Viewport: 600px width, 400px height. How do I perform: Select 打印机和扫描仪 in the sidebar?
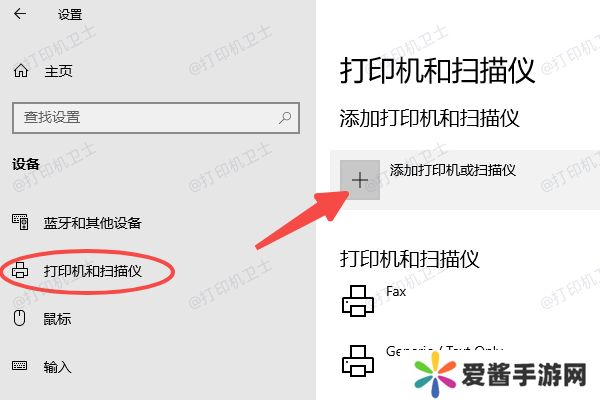(93, 271)
